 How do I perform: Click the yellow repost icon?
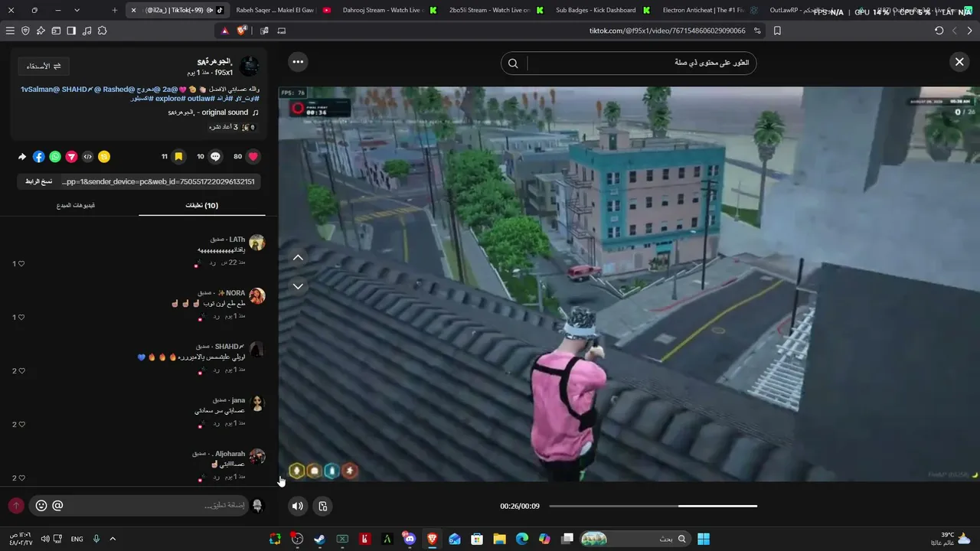tap(104, 157)
